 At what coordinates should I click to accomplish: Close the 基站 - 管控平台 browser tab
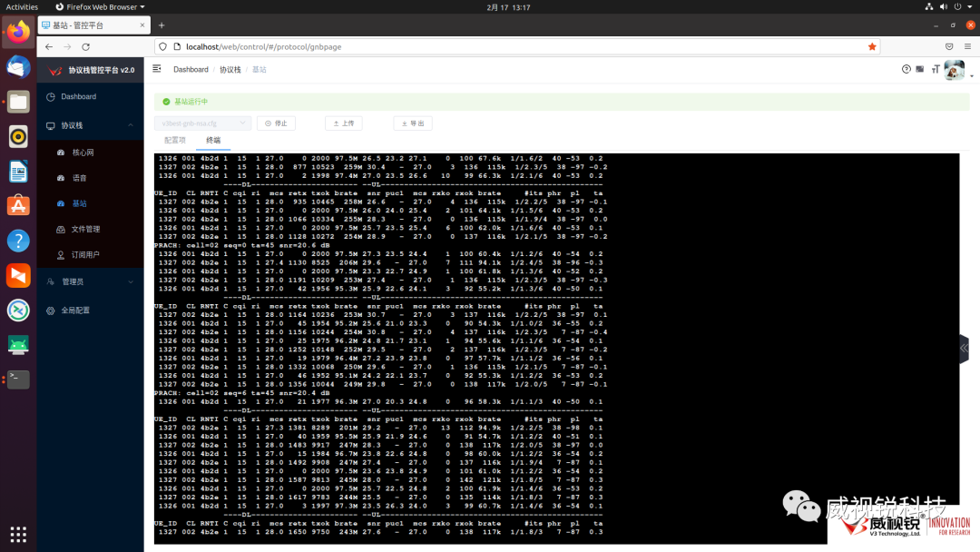point(142,25)
